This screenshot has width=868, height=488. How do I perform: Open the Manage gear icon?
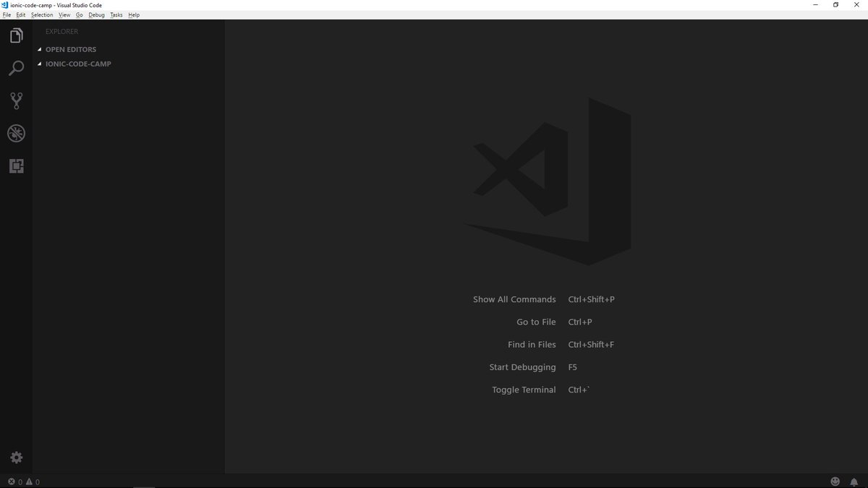click(16, 458)
